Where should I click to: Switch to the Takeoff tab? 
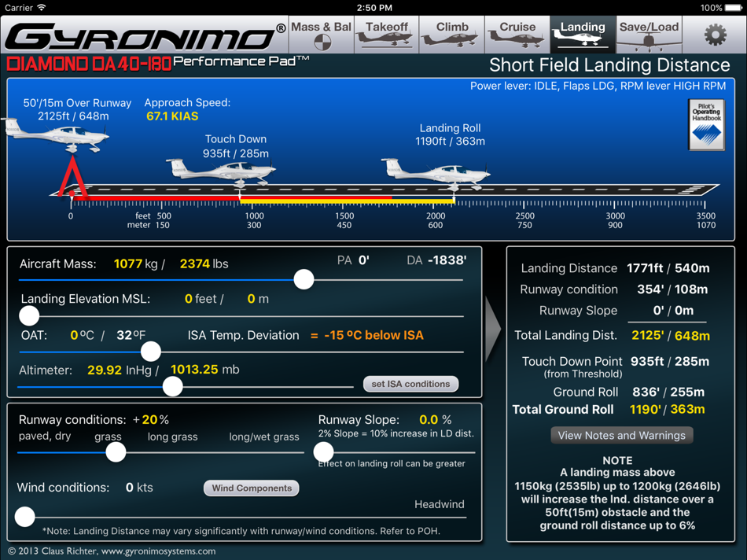click(386, 35)
